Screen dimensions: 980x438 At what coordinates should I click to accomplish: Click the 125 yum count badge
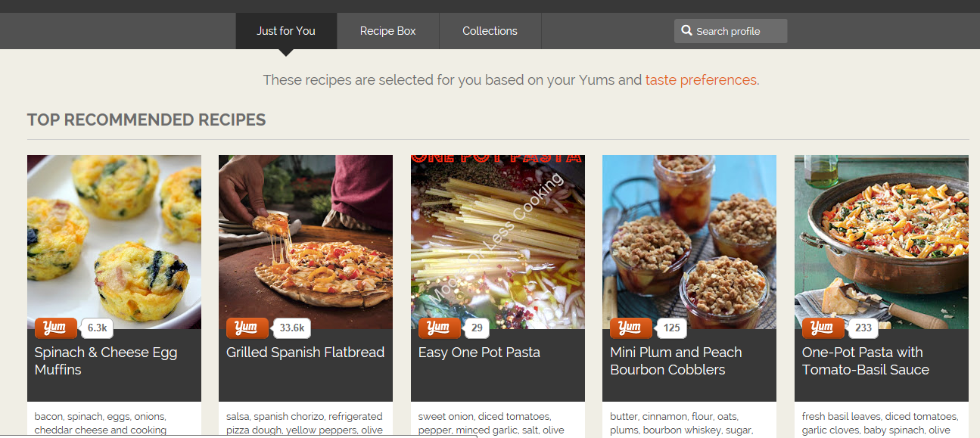(671, 328)
